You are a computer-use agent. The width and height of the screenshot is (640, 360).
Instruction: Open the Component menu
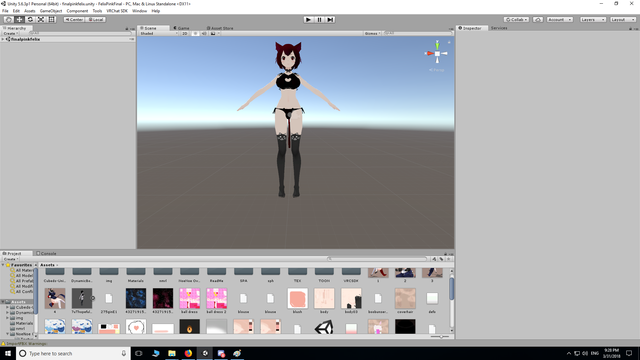77,11
